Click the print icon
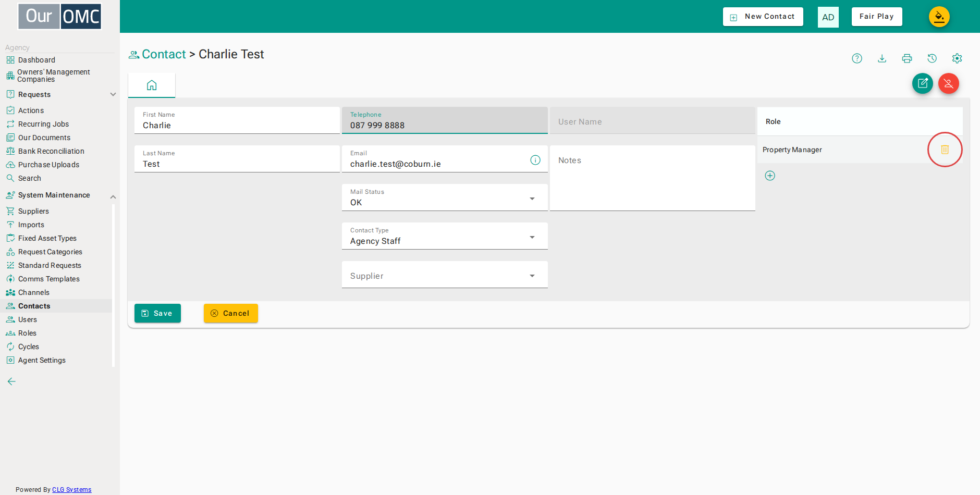980x495 pixels. click(x=907, y=58)
